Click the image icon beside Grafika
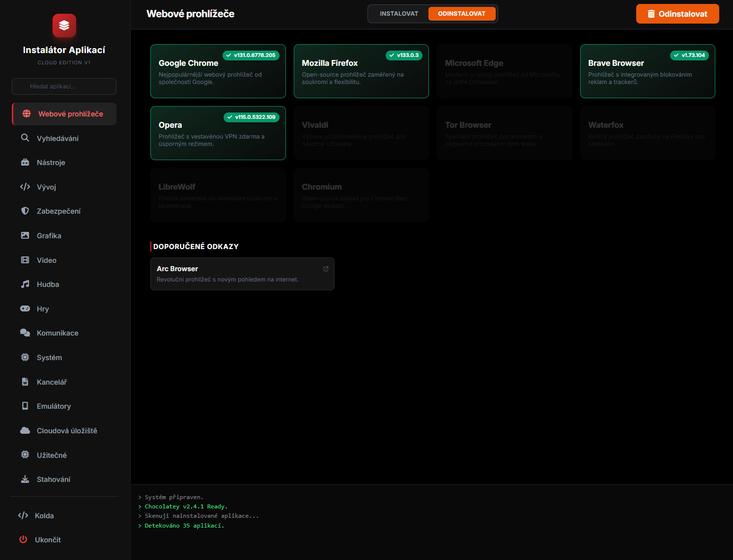This screenshot has height=560, width=733. click(25, 236)
